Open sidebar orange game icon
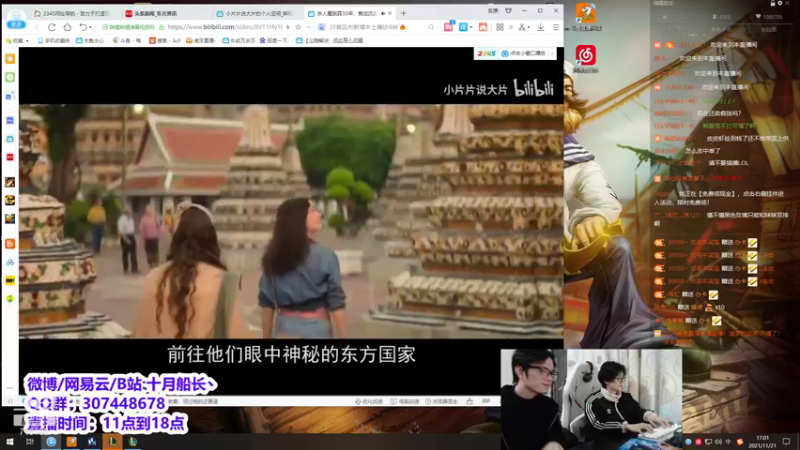 tap(10, 243)
